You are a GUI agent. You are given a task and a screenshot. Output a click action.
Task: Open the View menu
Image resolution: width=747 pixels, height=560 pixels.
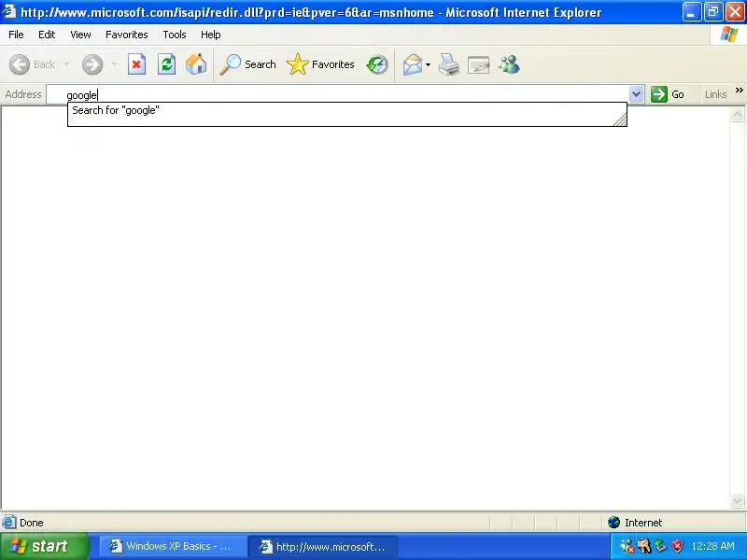tap(80, 35)
